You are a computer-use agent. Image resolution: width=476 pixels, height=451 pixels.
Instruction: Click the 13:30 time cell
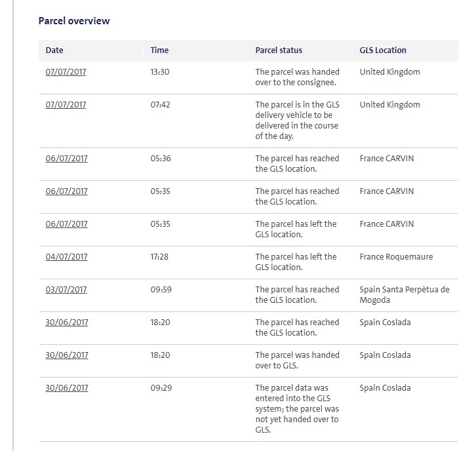160,72
